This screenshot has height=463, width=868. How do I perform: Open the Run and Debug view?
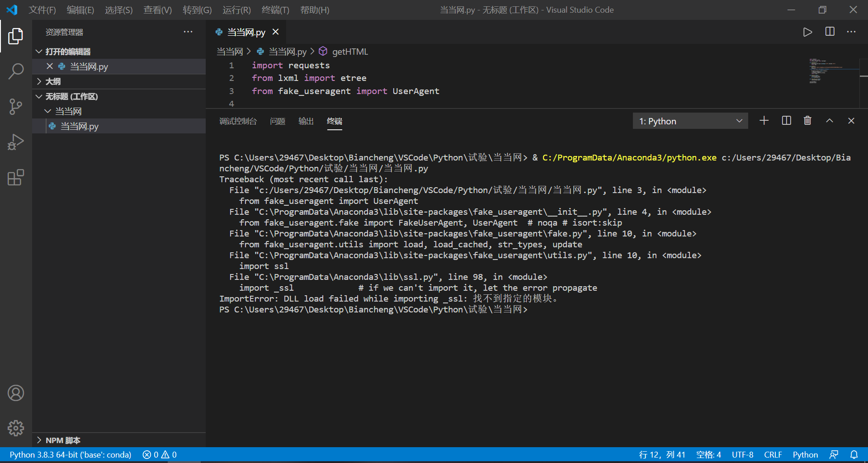(x=16, y=142)
